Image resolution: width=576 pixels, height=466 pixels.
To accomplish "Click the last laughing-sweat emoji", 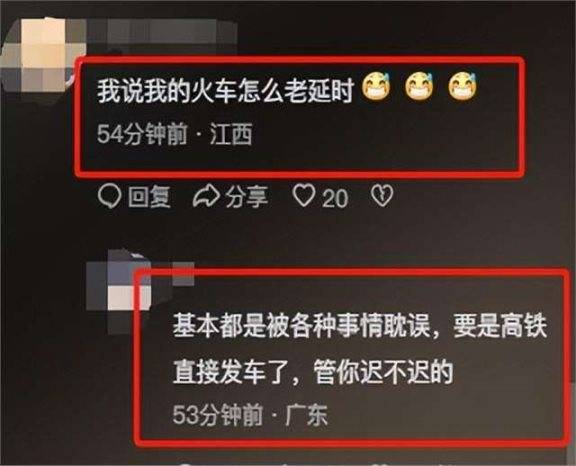I will (462, 87).
